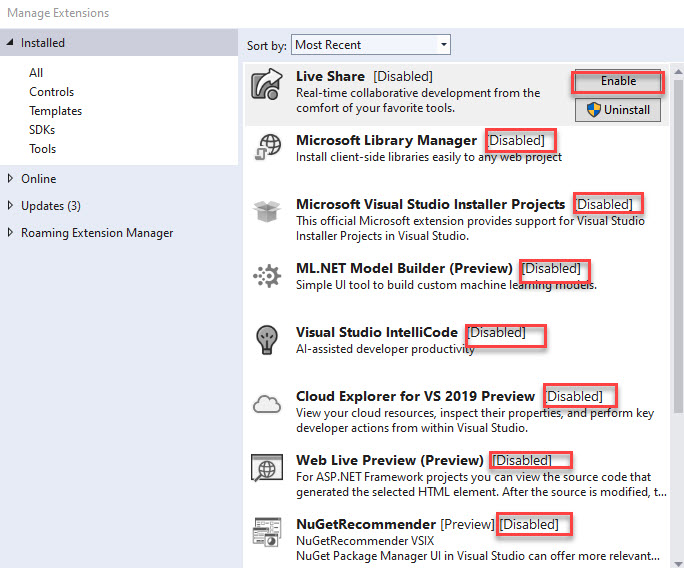Click the Installer Projects box icon
The width and height of the screenshot is (684, 568).
tap(267, 211)
